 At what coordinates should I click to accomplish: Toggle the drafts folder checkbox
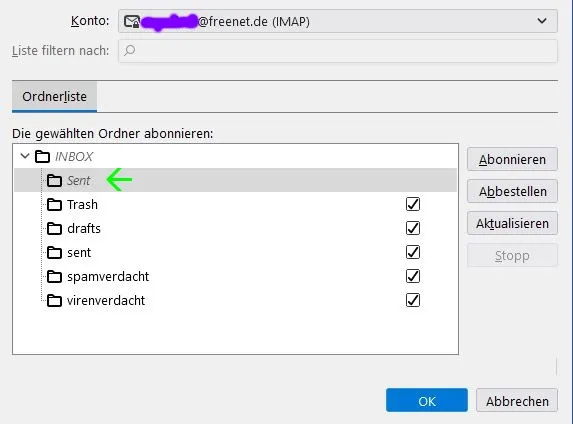[413, 228]
